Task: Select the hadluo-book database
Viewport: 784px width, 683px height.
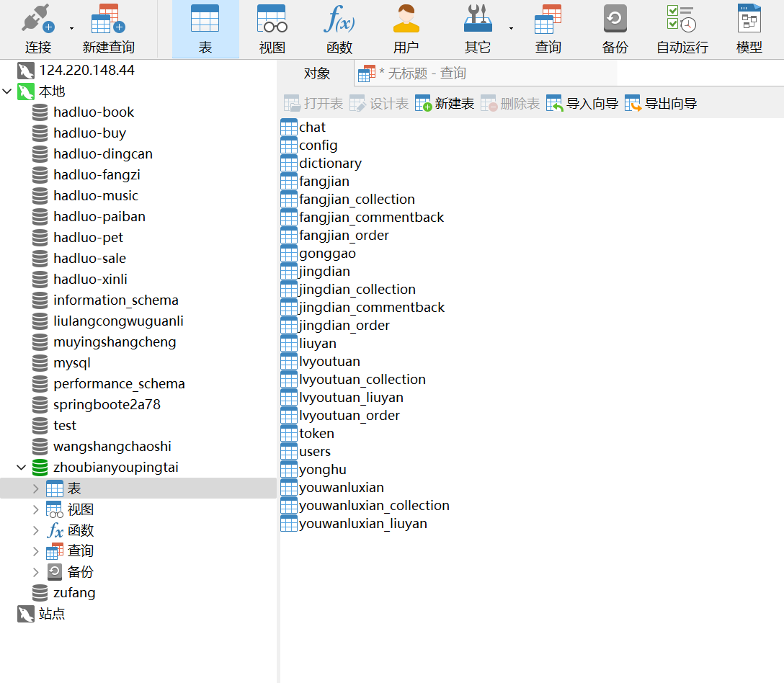Action: [94, 112]
